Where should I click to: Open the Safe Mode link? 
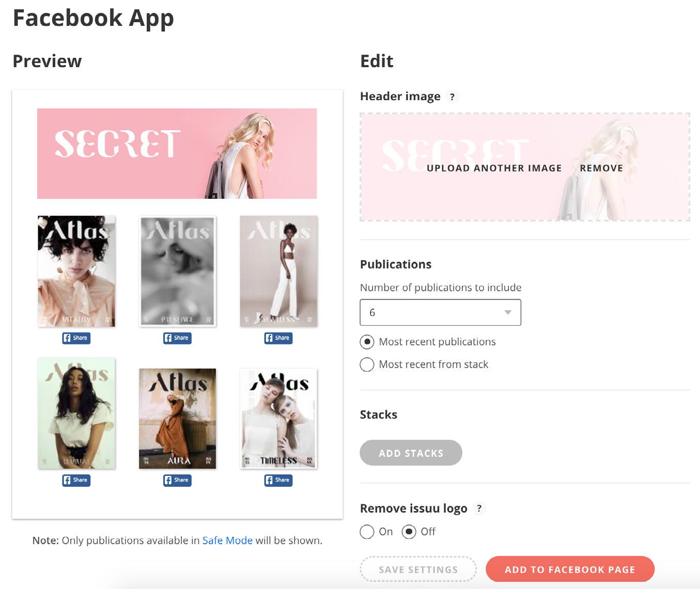tap(227, 540)
